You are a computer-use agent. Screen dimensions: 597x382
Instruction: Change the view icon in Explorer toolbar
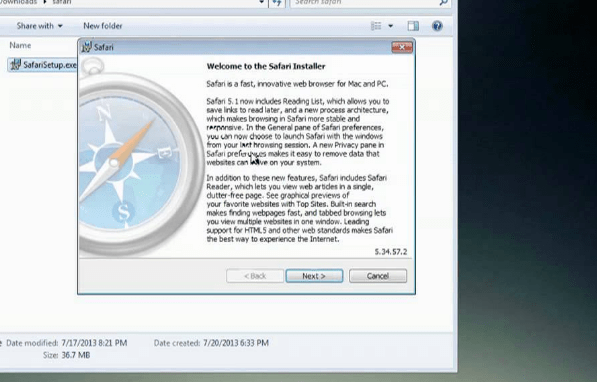click(376, 26)
